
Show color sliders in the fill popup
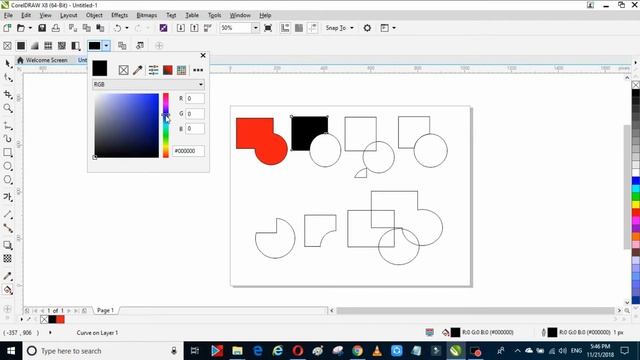(153, 70)
